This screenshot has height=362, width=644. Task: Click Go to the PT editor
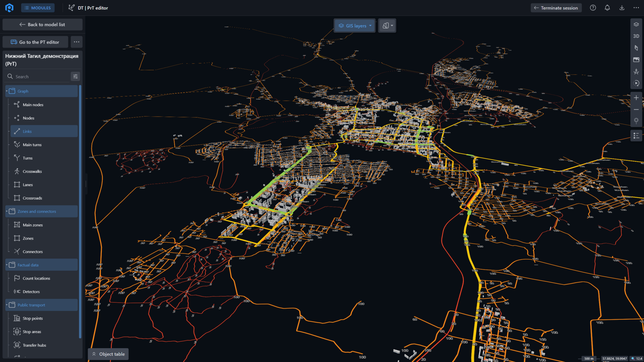tap(35, 42)
